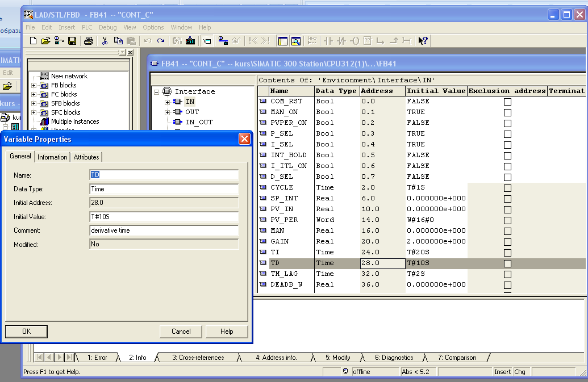588x382 pixels.
Task: Open the Debug menu
Action: click(107, 27)
